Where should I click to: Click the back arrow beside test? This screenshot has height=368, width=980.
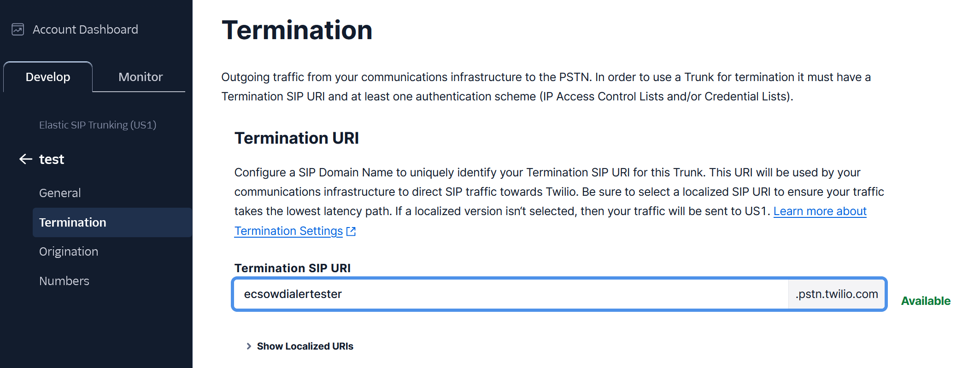pyautogui.click(x=26, y=159)
